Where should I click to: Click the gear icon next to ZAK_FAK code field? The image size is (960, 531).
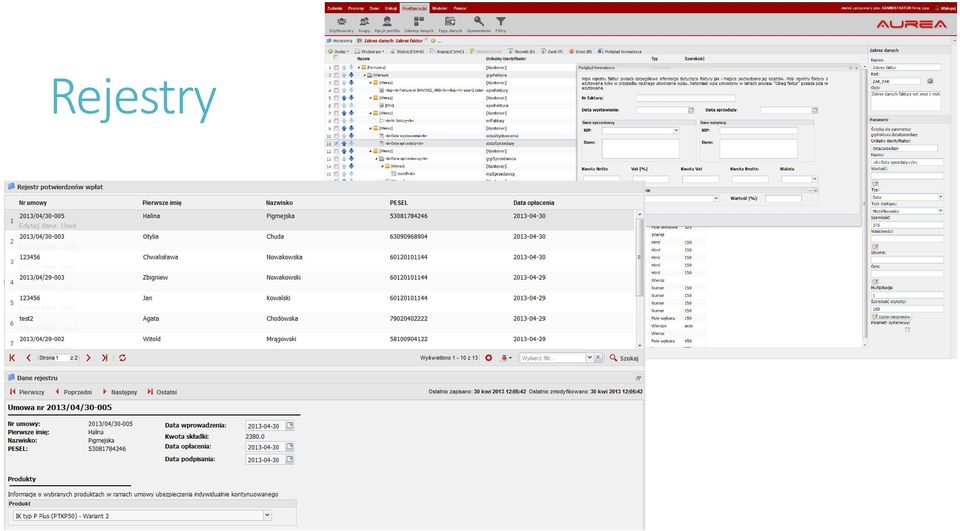[x=930, y=81]
